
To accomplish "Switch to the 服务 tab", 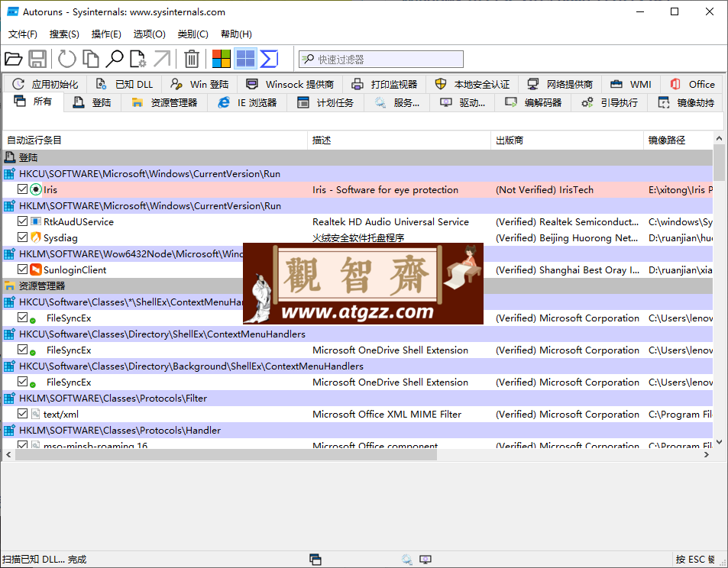I will (x=397, y=102).
